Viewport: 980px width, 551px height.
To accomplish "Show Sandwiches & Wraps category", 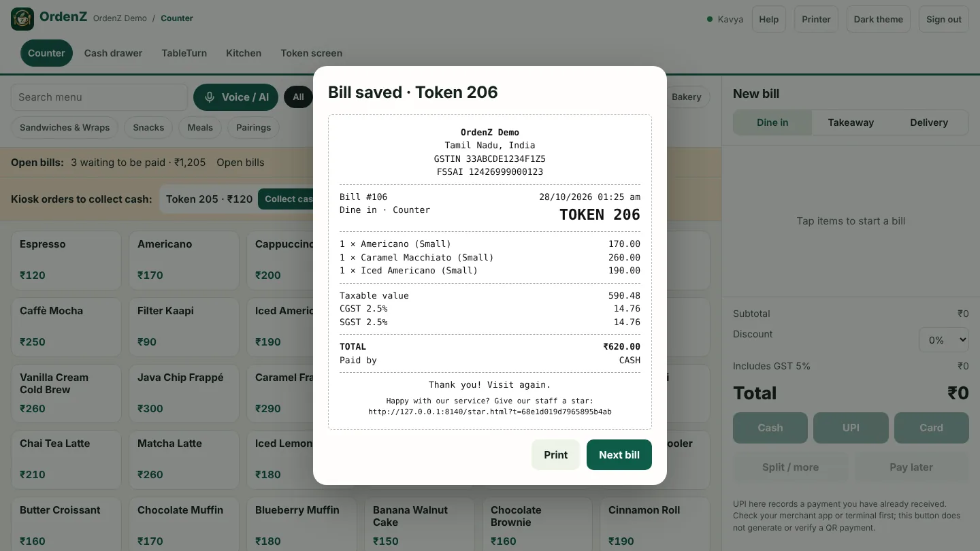I will click(x=65, y=127).
